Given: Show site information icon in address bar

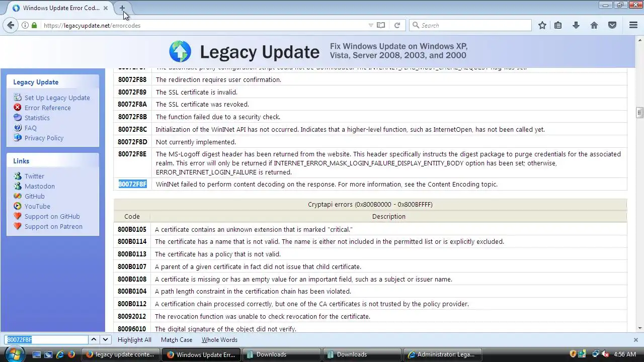Looking at the screenshot, I should (x=25, y=25).
